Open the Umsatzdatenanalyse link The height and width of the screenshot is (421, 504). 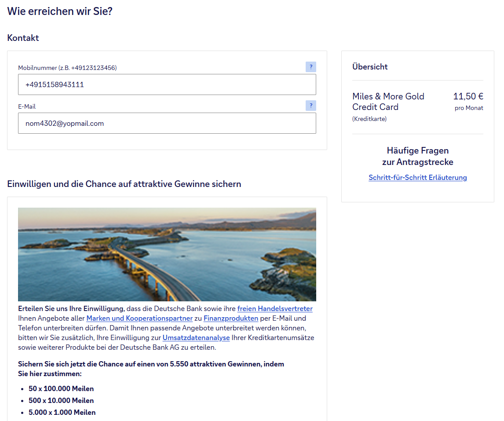click(196, 338)
